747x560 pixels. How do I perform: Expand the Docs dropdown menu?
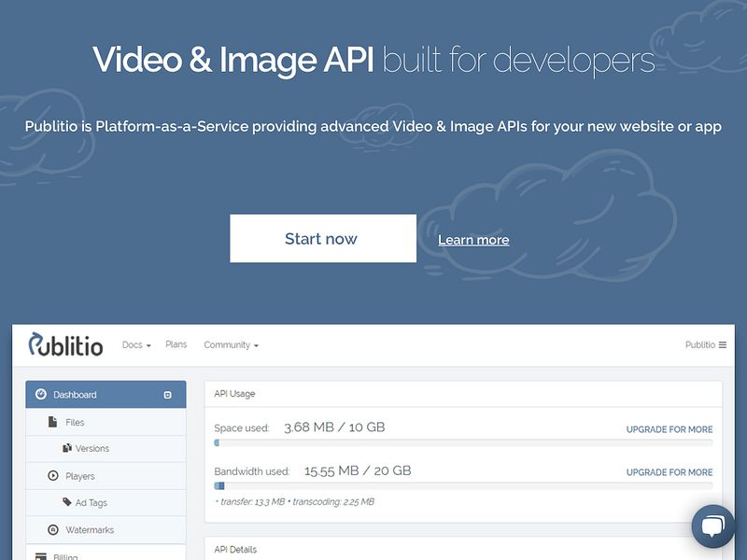[x=136, y=344]
